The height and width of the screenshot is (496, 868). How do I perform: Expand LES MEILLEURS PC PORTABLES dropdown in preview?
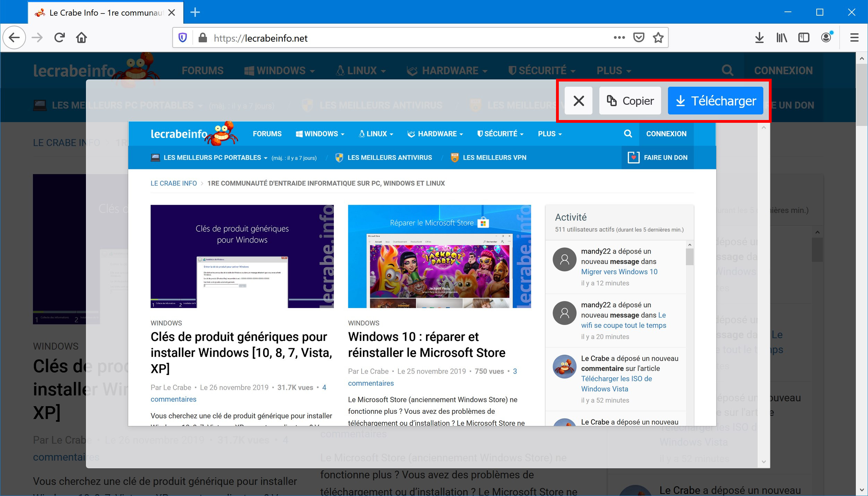point(209,158)
